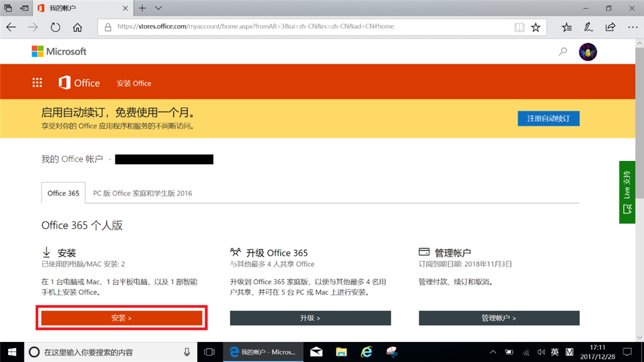Add page to favorites with star icon

tap(536, 27)
